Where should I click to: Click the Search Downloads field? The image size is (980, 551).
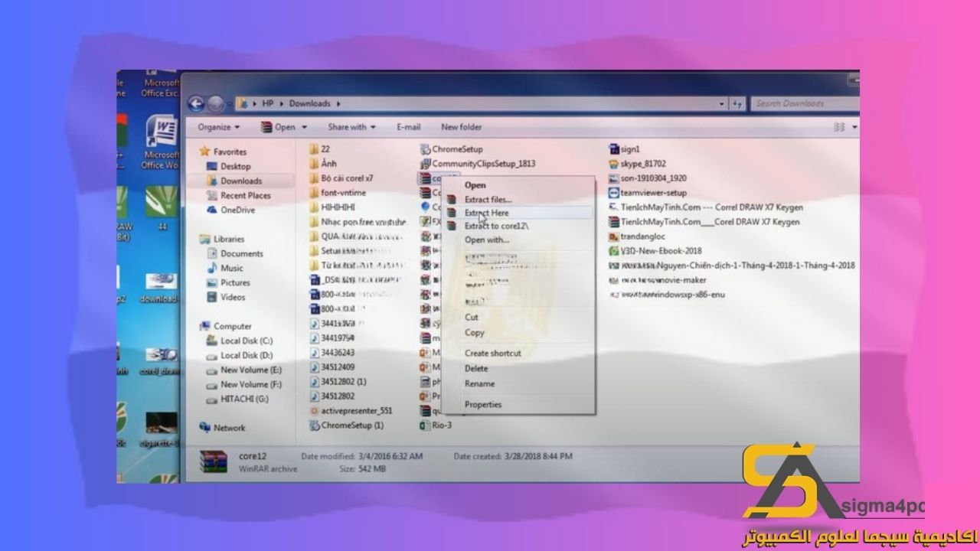pyautogui.click(x=804, y=103)
